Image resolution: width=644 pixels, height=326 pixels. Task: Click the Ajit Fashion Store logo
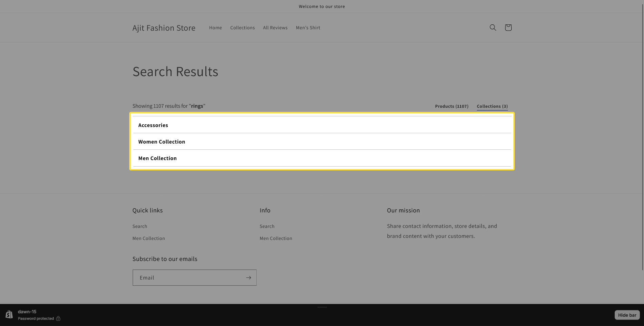(164, 28)
